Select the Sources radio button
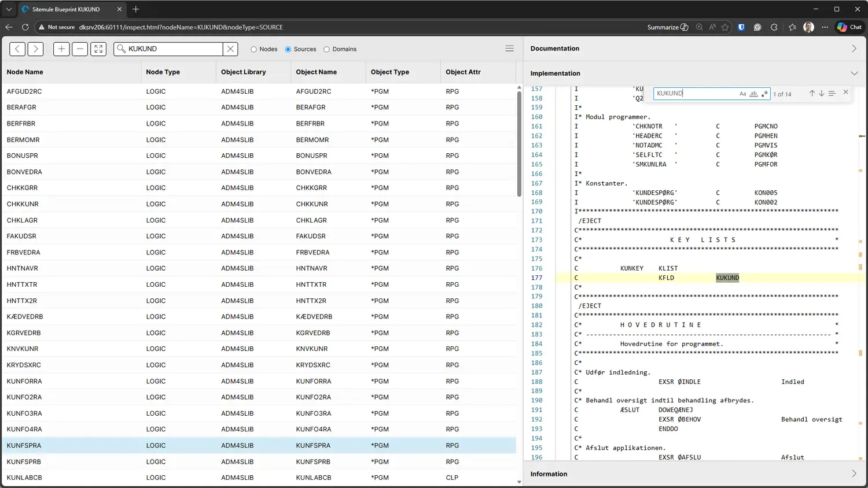Screen dimensions: 868x488 coord(288,49)
